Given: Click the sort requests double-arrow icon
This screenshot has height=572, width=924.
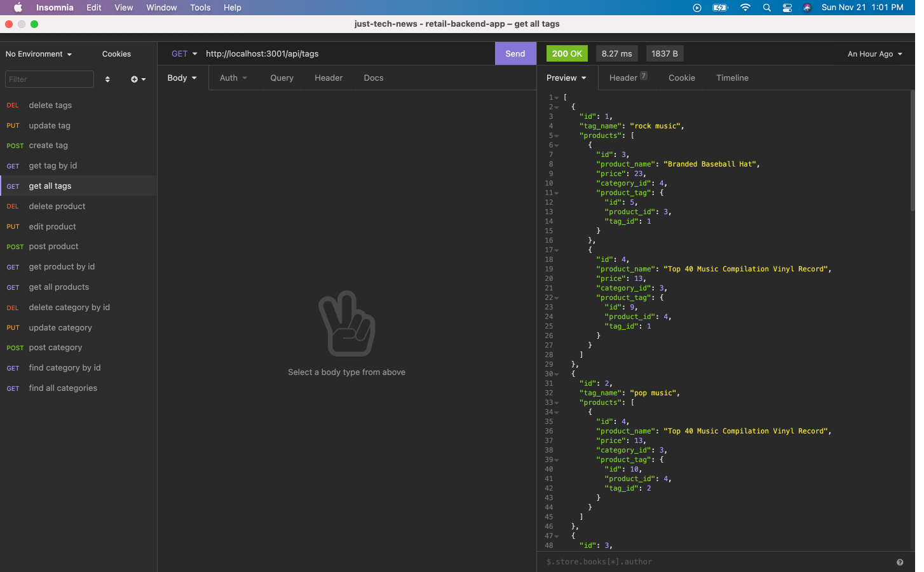Looking at the screenshot, I should click(x=107, y=79).
